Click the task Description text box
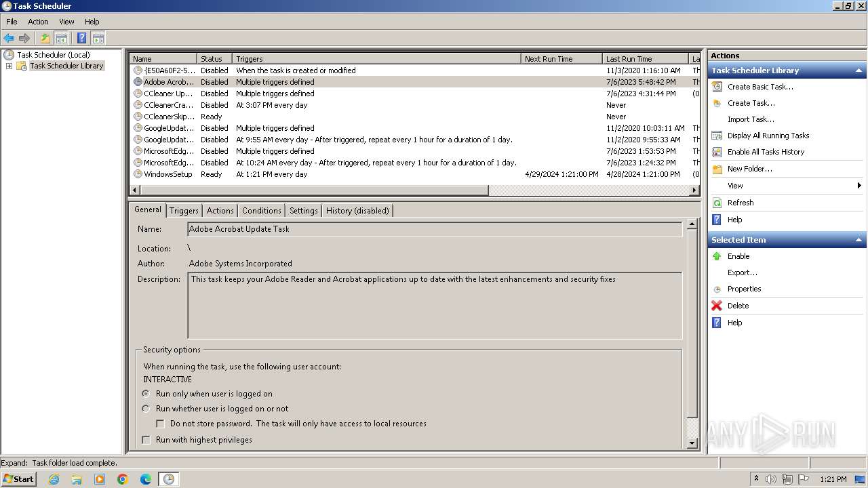 point(435,306)
